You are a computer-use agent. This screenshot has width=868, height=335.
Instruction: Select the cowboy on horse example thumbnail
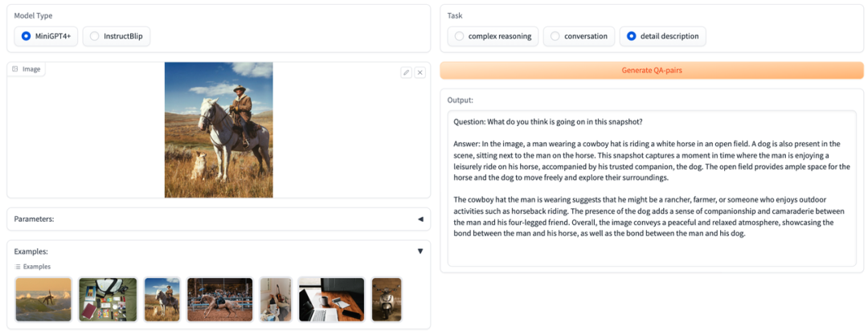pyautogui.click(x=162, y=300)
